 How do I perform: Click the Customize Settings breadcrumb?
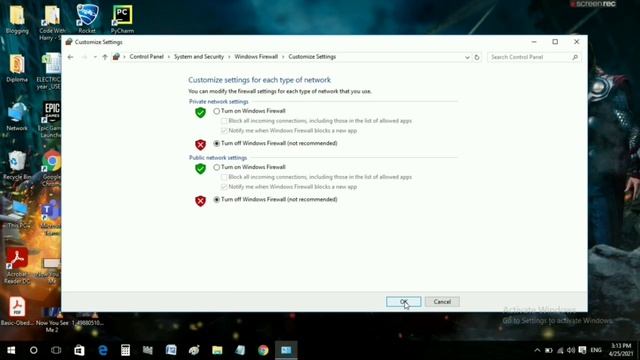tap(312, 57)
